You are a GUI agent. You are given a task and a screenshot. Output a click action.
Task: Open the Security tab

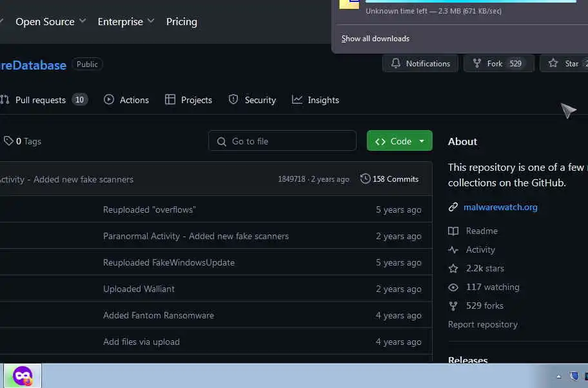coord(252,100)
